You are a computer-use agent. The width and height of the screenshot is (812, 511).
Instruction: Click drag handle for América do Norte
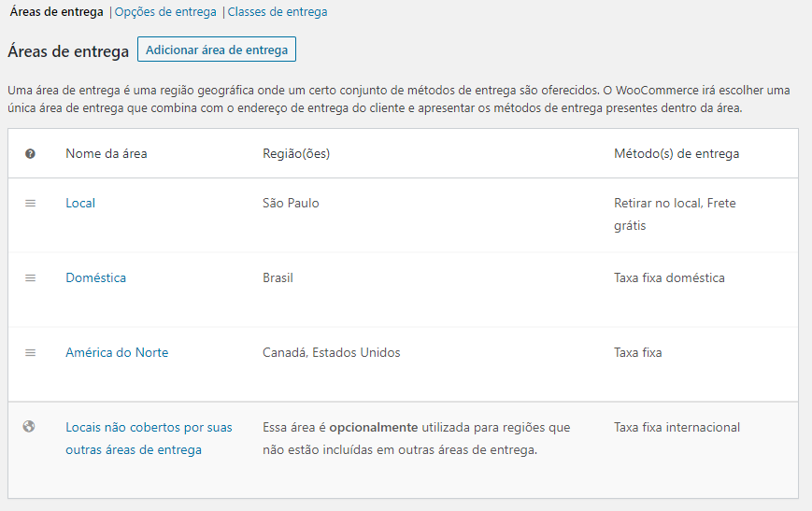[30, 352]
